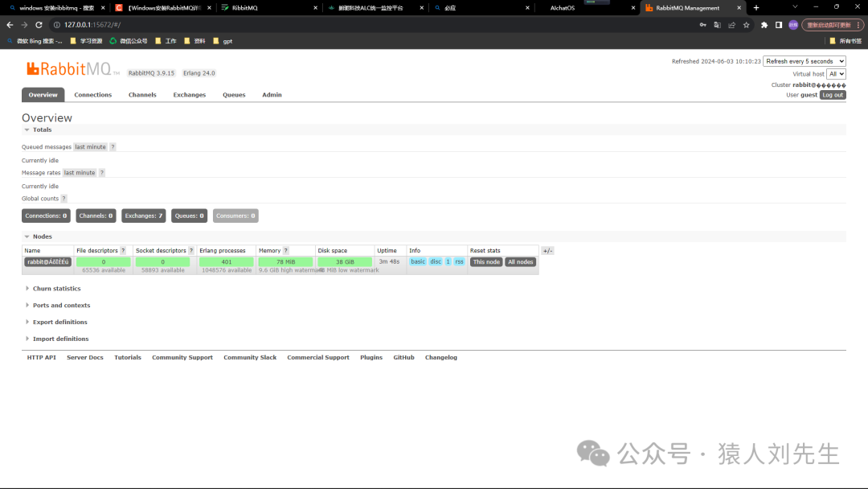The height and width of the screenshot is (489, 868).
Task: Open the purple profile avatar
Action: point(793,25)
